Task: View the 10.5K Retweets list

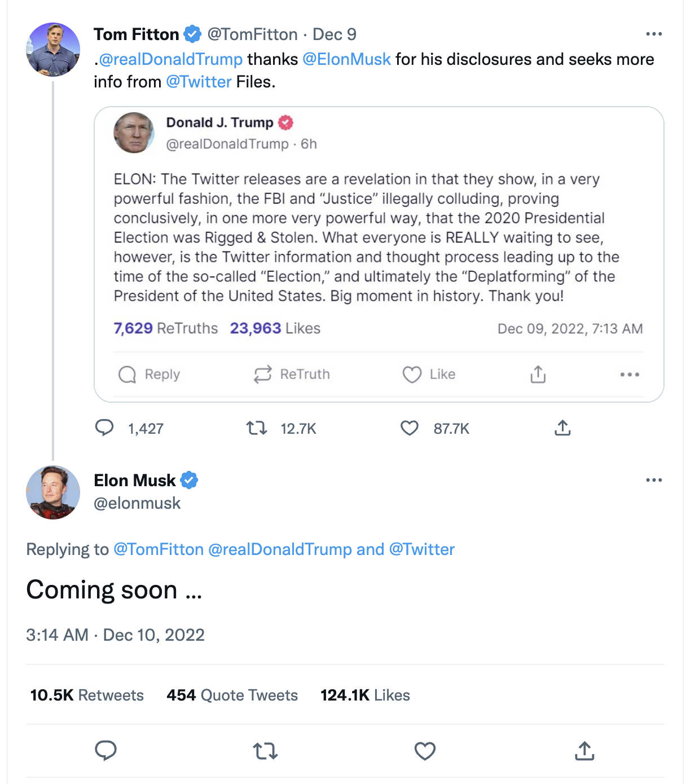Action: coord(87,695)
